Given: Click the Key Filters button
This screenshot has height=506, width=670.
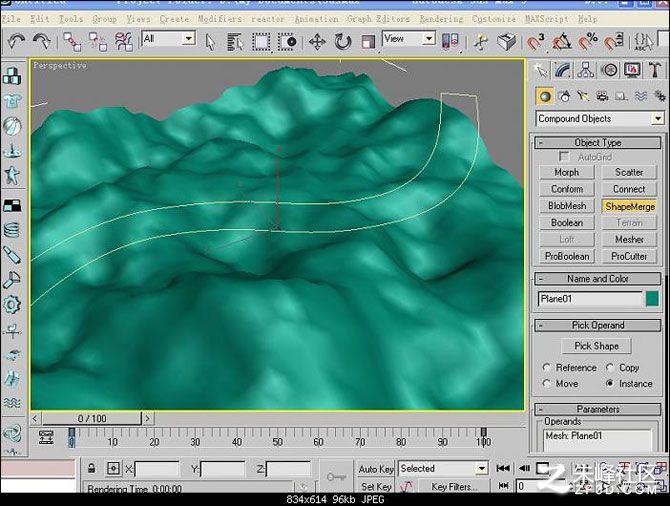Looking at the screenshot, I should 454,486.
